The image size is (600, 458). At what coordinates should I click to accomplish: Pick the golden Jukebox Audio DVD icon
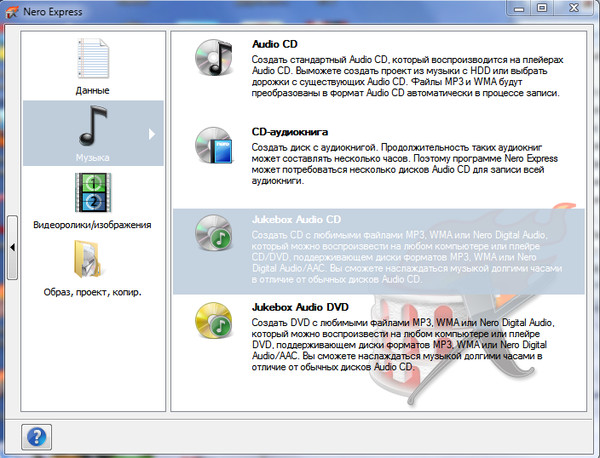point(214,321)
